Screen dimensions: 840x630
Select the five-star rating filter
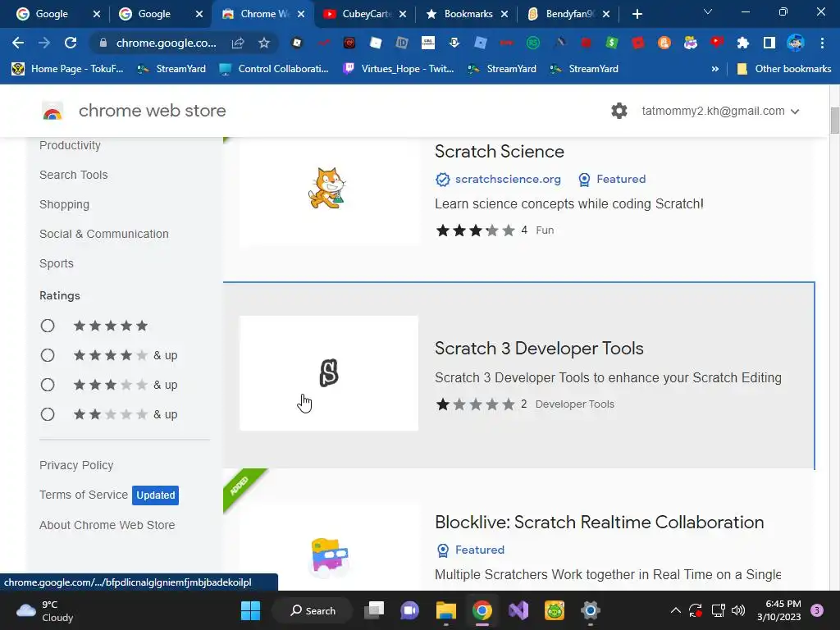coord(47,326)
